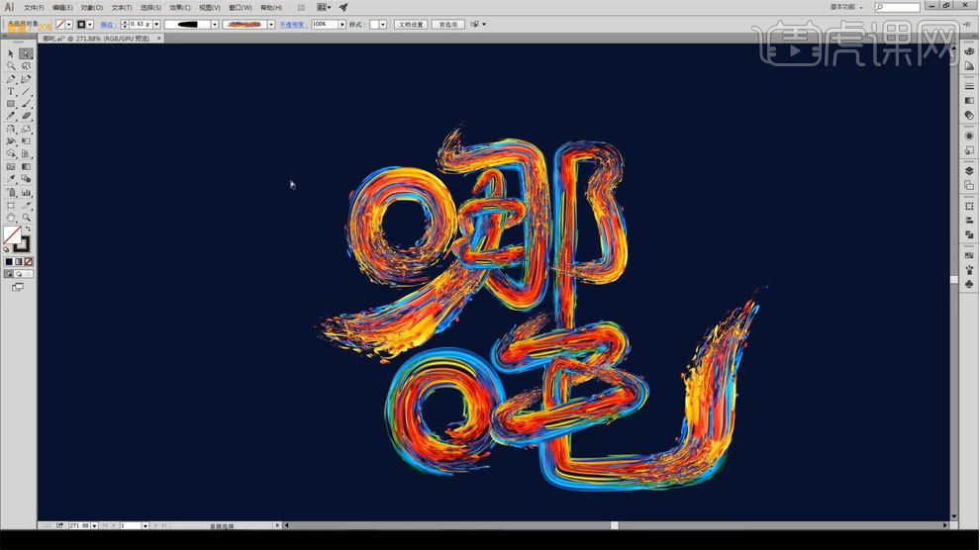The width and height of the screenshot is (980, 550).
Task: Open the Appearance panel sun icon
Action: [969, 136]
